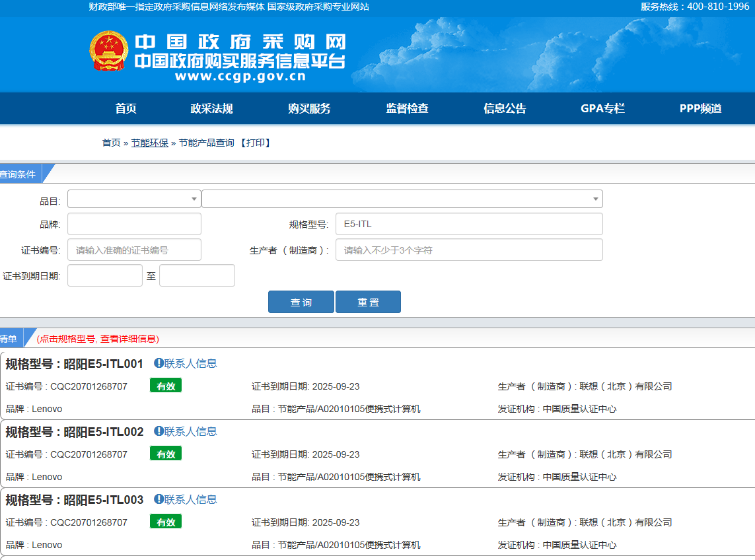The height and width of the screenshot is (560, 755).
Task: Click the red 点击规格型号 hint text
Action: pyautogui.click(x=98, y=339)
